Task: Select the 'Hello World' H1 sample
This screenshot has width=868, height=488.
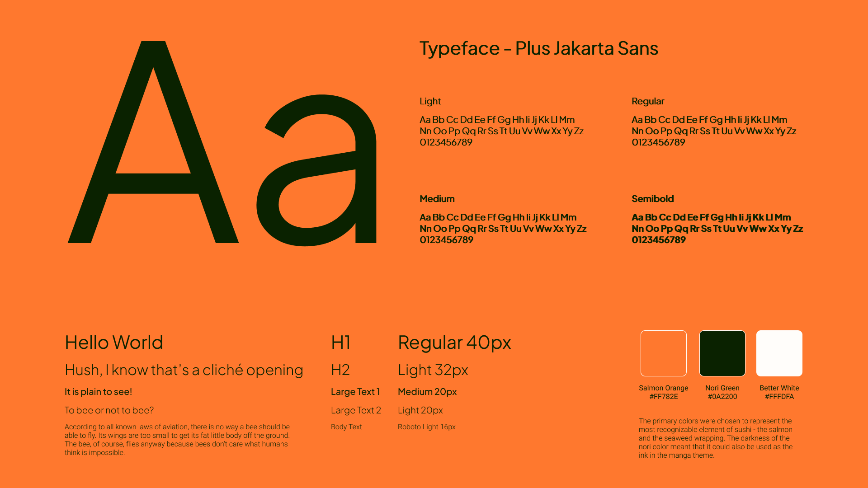Action: pyautogui.click(x=113, y=342)
